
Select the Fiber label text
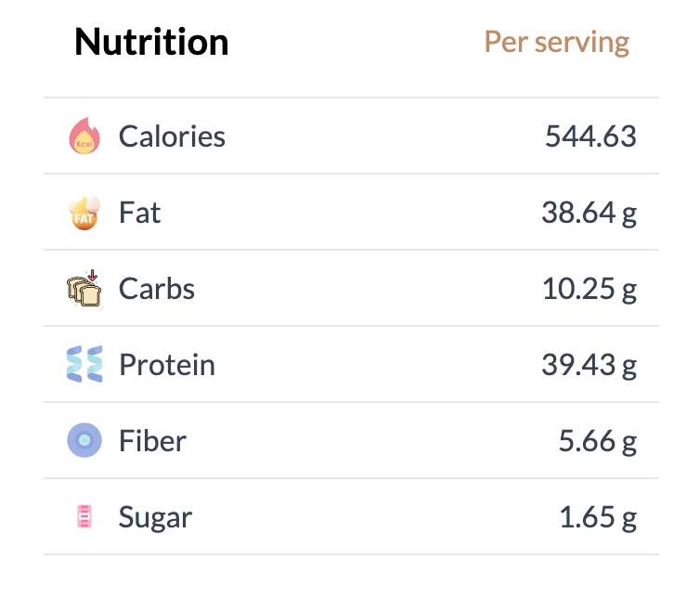pyautogui.click(x=152, y=440)
